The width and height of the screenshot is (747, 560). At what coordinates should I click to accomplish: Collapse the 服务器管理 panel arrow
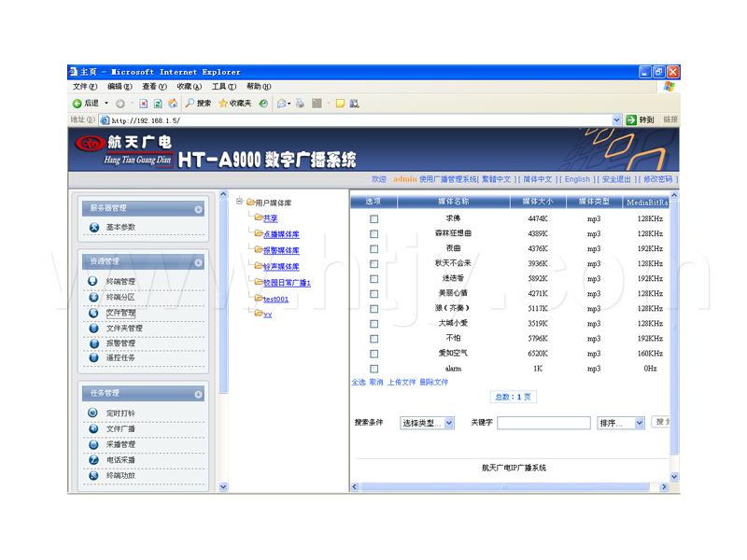(198, 209)
